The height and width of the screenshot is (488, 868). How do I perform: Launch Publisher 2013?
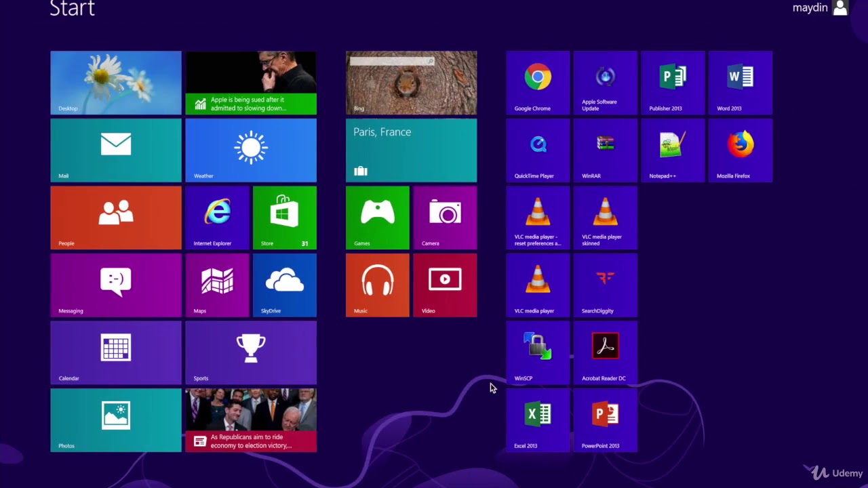click(673, 83)
